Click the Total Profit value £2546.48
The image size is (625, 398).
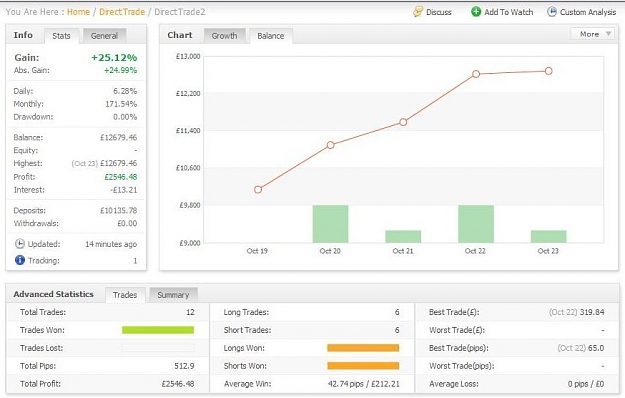pyautogui.click(x=178, y=384)
